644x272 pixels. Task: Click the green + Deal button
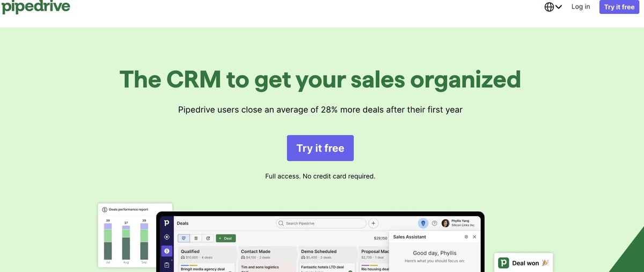click(x=226, y=238)
